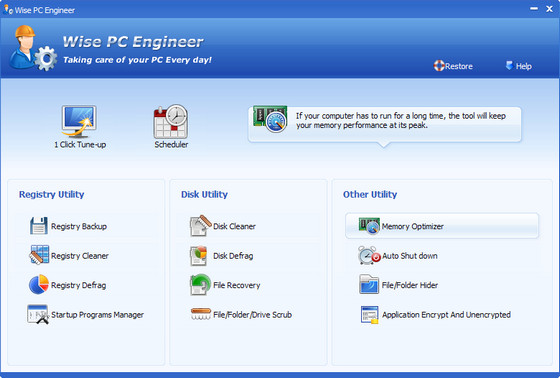The image size is (560, 378).
Task: Close the Wise PC Engineer window
Action: 549,9
